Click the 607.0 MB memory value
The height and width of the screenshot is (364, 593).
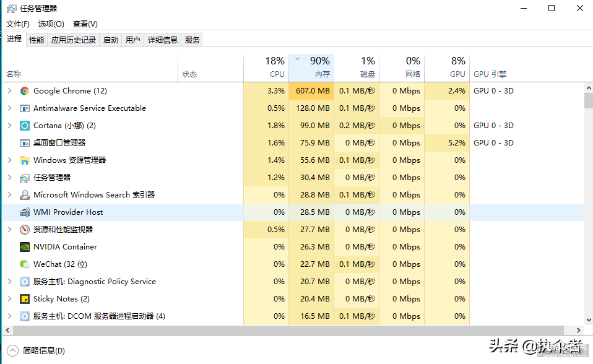313,91
